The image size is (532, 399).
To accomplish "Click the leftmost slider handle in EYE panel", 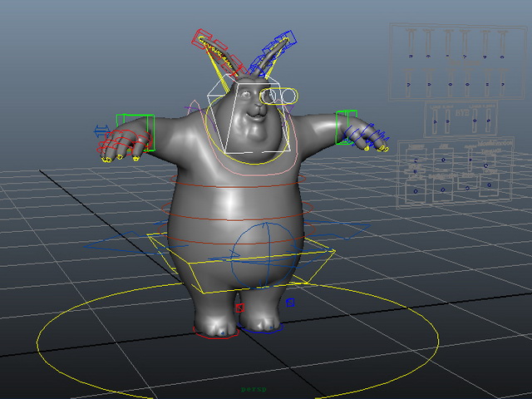I will 436,121.
